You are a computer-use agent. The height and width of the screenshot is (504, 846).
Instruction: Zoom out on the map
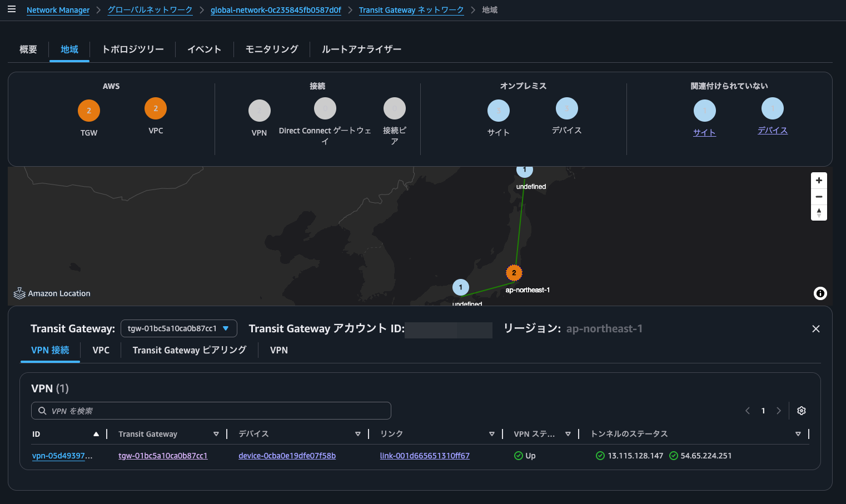click(819, 197)
